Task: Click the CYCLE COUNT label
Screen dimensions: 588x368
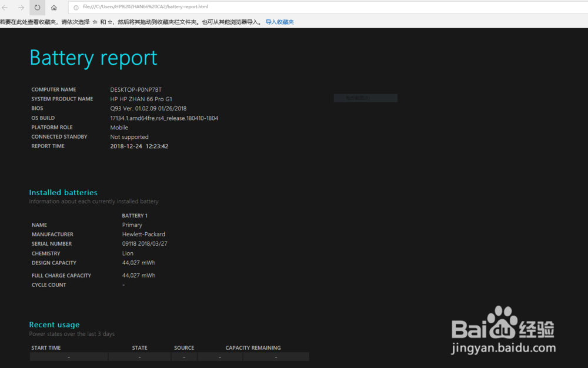Action: (49, 285)
